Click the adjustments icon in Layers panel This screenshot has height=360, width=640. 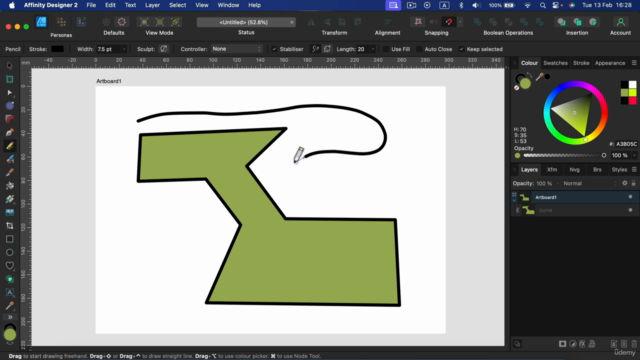(x=573, y=344)
